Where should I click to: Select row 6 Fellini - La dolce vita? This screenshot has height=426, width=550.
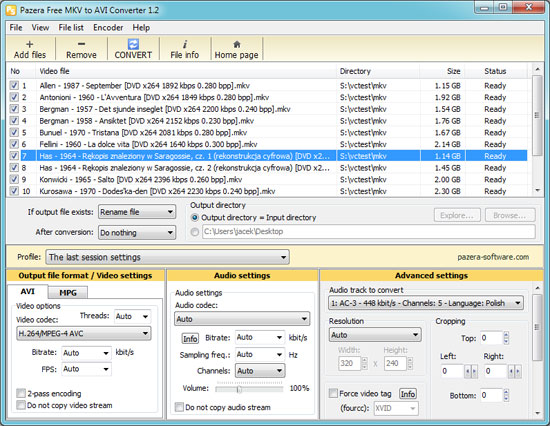tap(268, 144)
